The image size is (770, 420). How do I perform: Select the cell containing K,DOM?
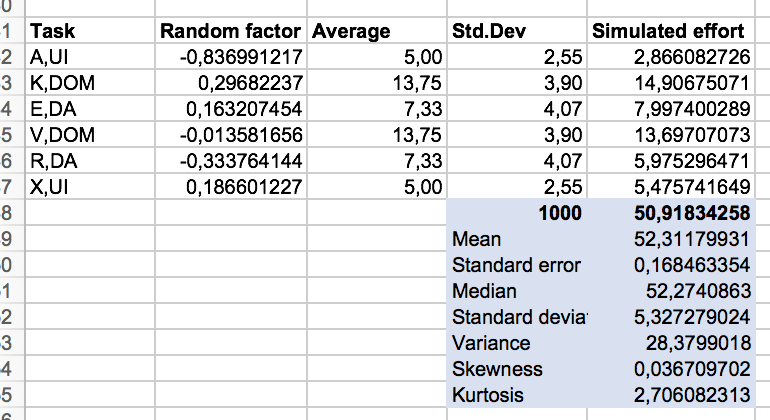[89, 83]
